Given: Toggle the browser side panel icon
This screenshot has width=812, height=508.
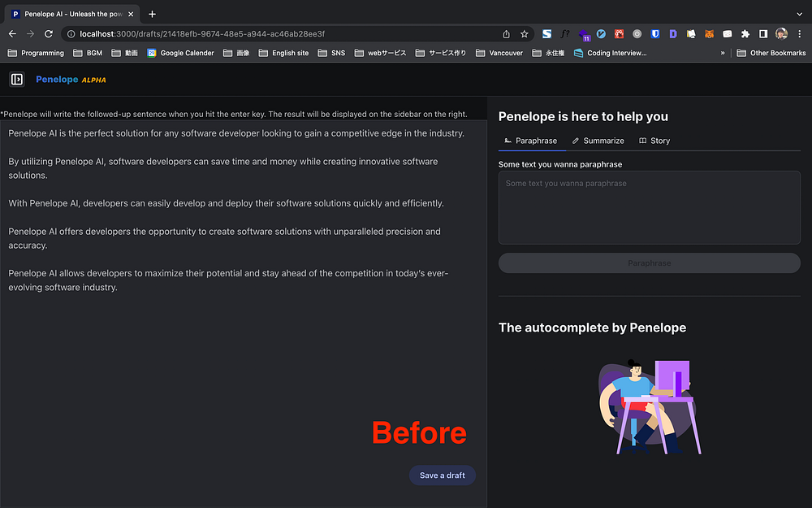Looking at the screenshot, I should pyautogui.click(x=762, y=33).
